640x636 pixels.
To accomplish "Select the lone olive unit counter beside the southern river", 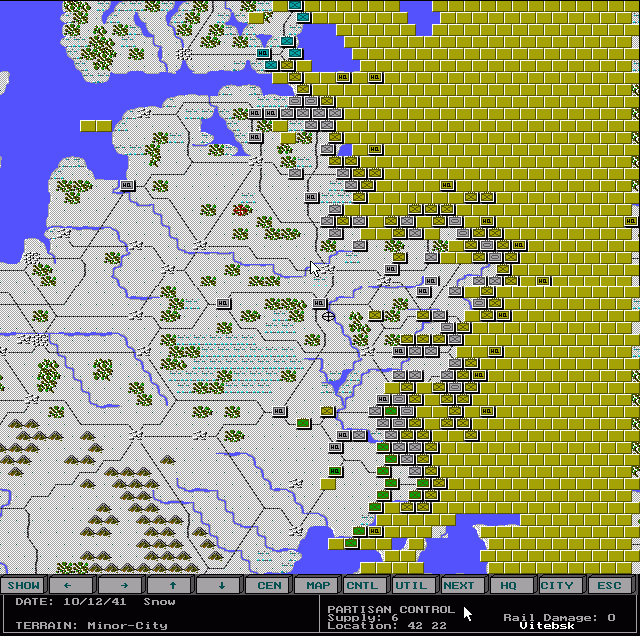I will [327, 411].
